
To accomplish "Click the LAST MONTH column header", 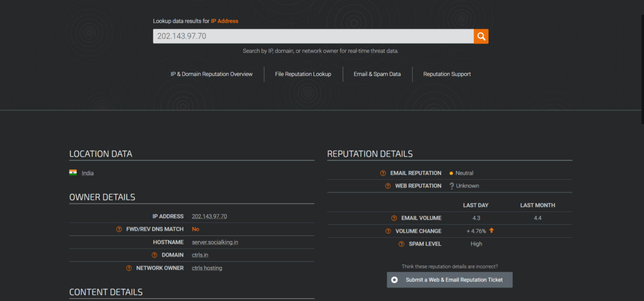I will click(538, 205).
